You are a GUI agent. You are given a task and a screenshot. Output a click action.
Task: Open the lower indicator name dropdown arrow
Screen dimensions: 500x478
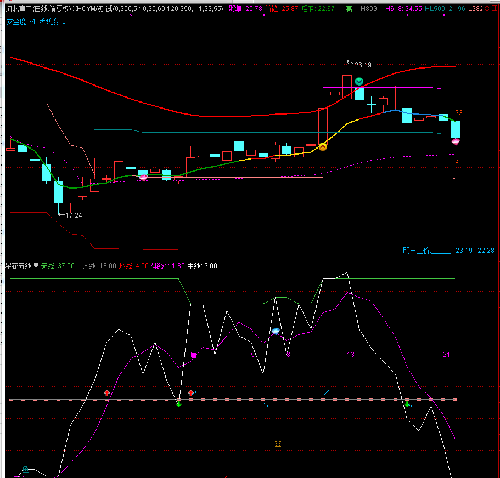[36, 266]
